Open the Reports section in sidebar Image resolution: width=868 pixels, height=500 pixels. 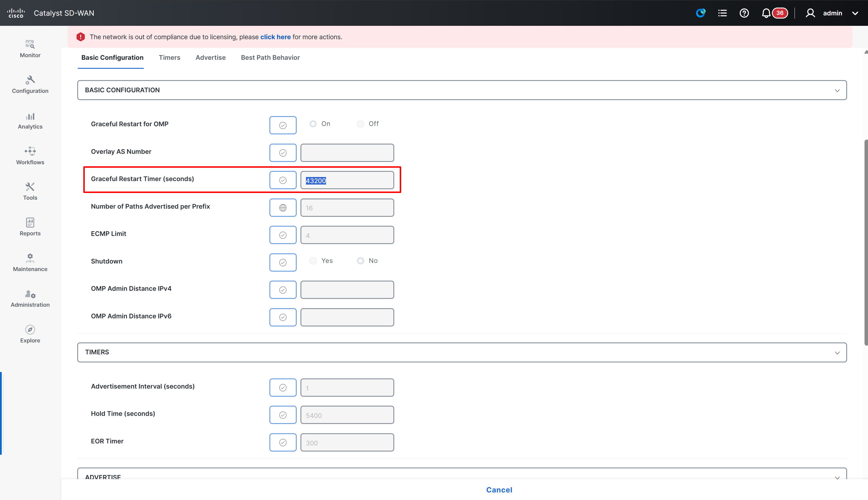tap(30, 227)
